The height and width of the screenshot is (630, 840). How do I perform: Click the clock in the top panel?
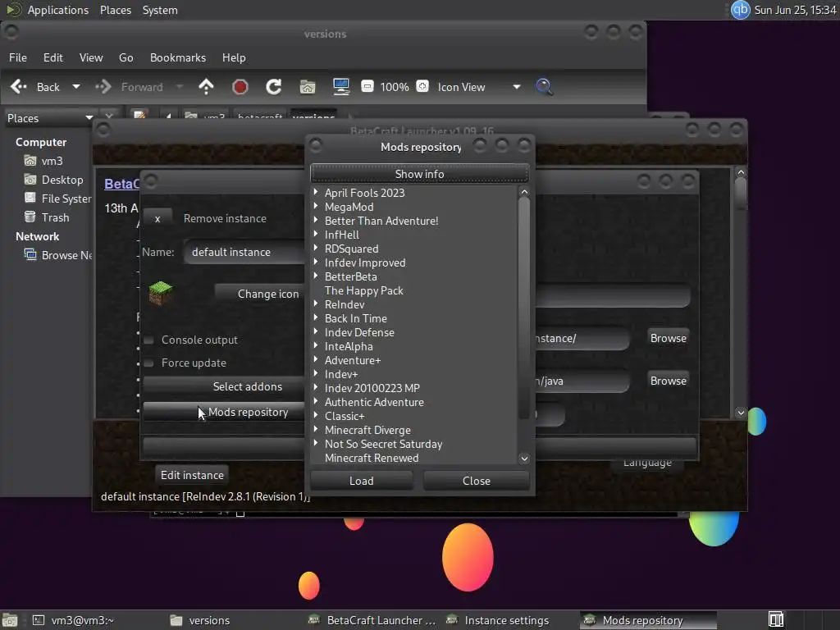point(795,10)
